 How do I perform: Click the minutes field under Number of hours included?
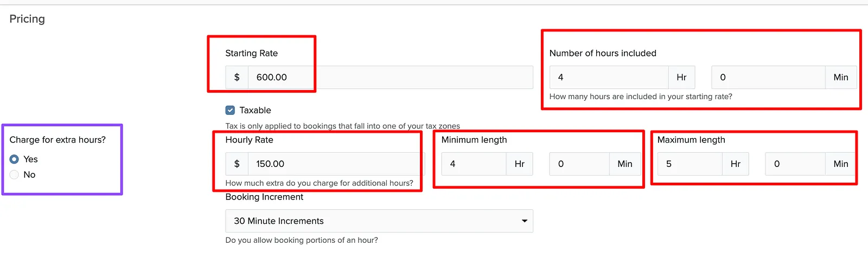point(768,78)
